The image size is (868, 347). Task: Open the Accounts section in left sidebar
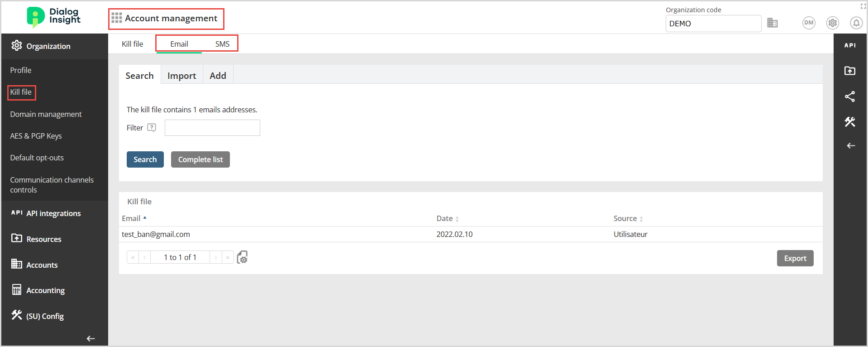pos(41,265)
